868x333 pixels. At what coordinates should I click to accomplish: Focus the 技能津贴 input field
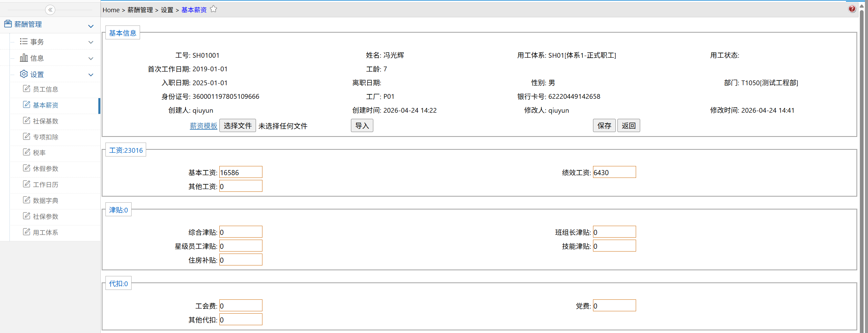tap(614, 246)
